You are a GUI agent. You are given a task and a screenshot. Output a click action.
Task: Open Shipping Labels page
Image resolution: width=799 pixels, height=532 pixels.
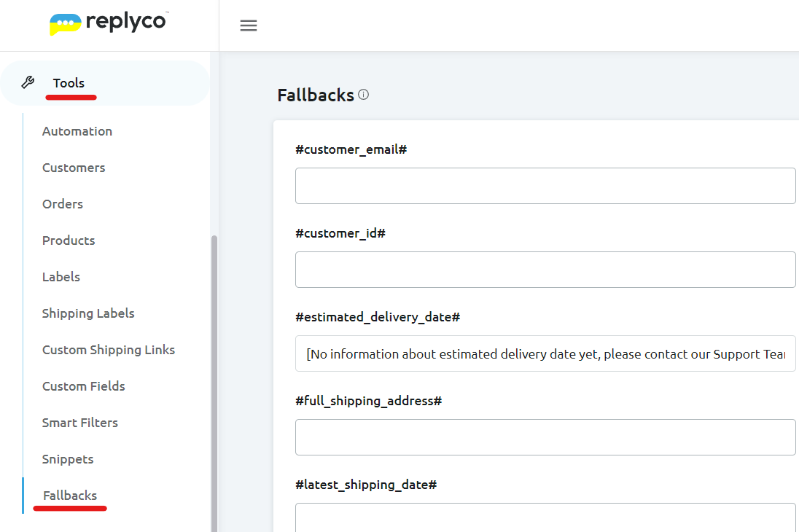pyautogui.click(x=88, y=313)
